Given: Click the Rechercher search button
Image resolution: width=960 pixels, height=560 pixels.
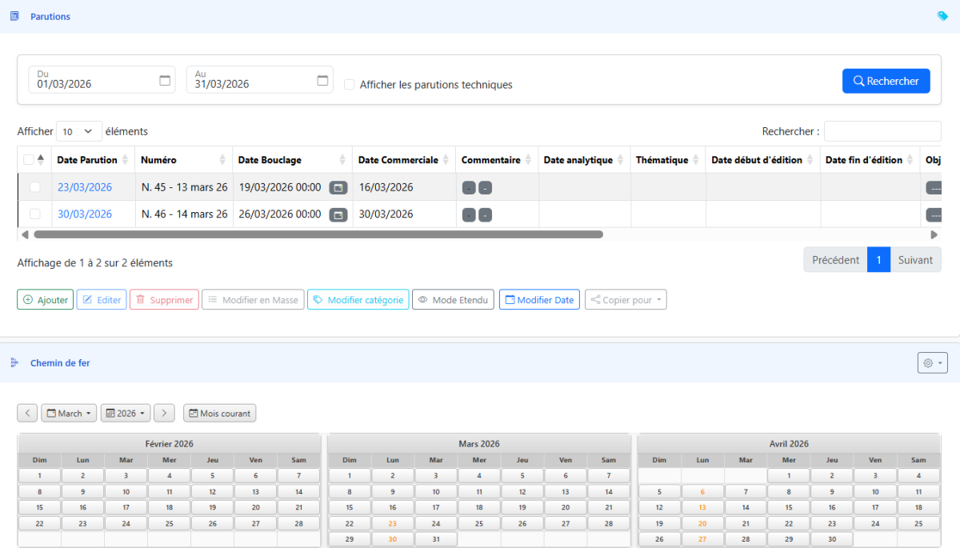Looking at the screenshot, I should [x=886, y=81].
